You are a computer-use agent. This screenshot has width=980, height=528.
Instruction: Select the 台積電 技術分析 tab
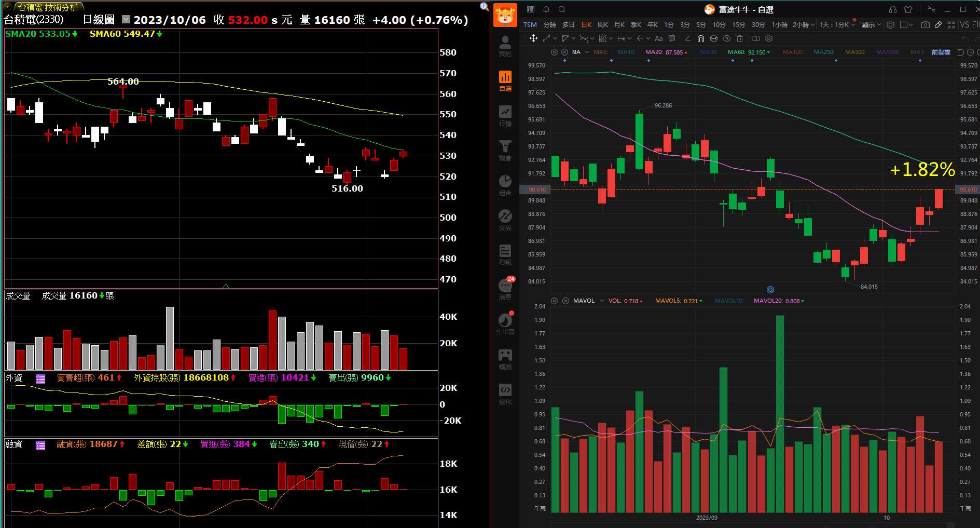coord(48,7)
